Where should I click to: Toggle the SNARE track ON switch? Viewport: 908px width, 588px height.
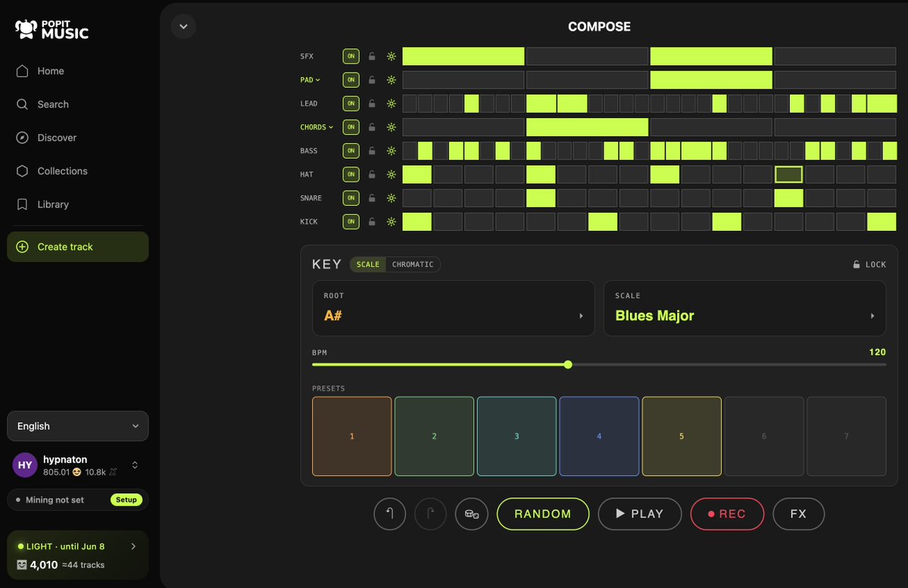(351, 198)
